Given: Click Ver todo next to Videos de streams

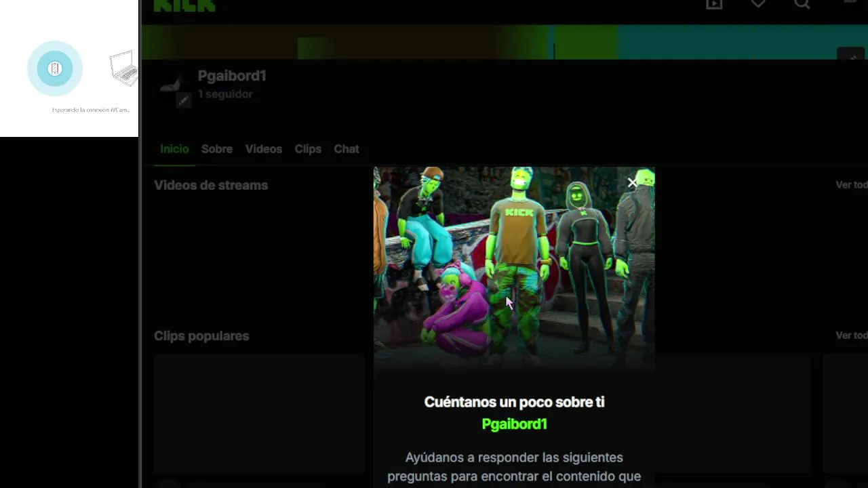Looking at the screenshot, I should tap(851, 185).
